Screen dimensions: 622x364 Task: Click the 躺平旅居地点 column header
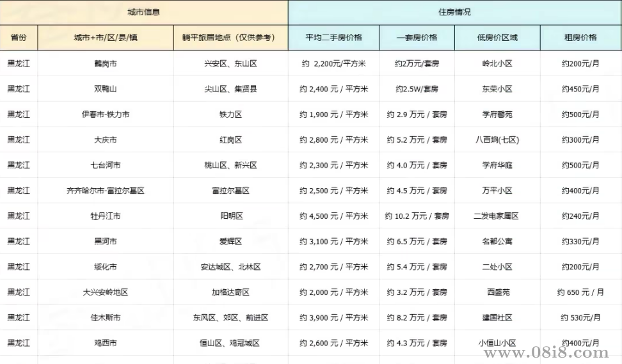point(231,38)
